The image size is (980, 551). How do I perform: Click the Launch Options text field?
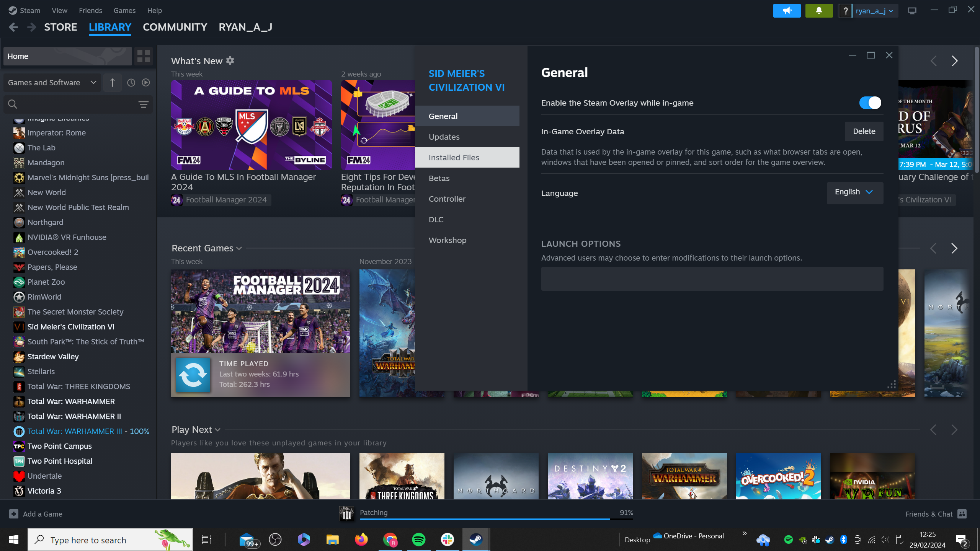712,279
